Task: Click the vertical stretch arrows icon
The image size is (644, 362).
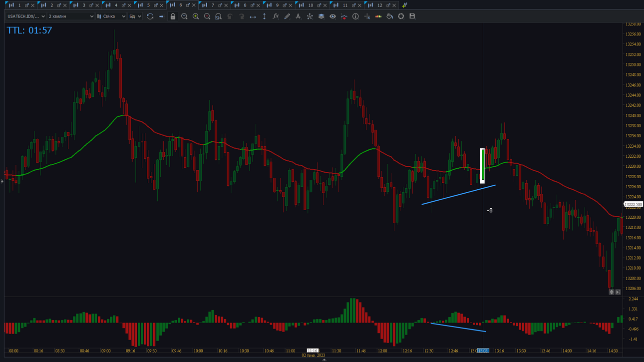Action: click(x=264, y=16)
